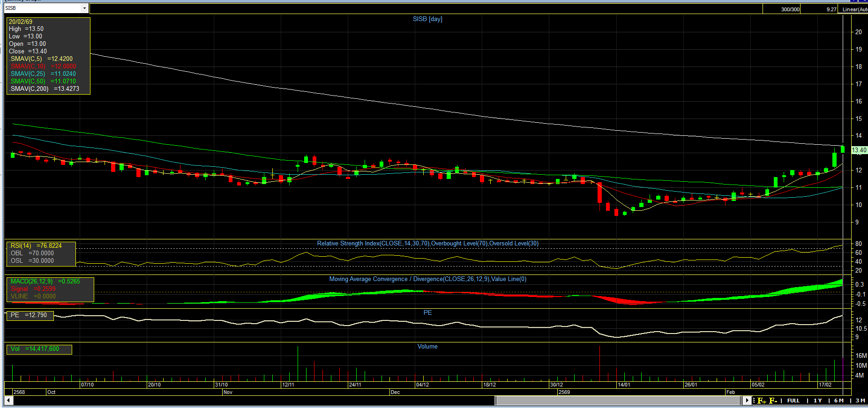
Task: Click the SISB symbol input box
Action: pyautogui.click(x=43, y=8)
